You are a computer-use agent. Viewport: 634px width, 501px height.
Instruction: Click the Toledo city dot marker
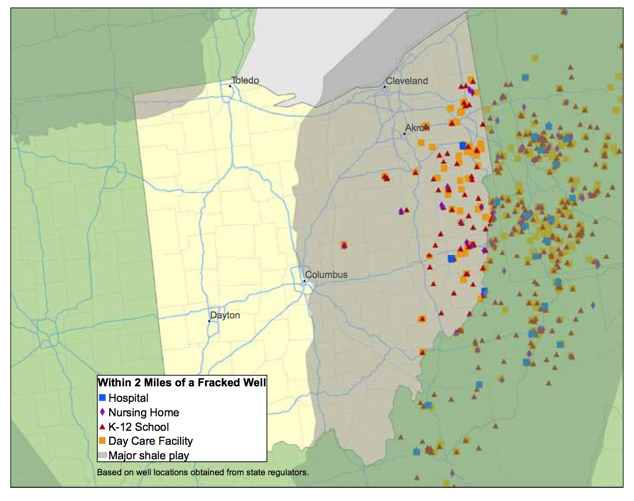tap(230, 86)
